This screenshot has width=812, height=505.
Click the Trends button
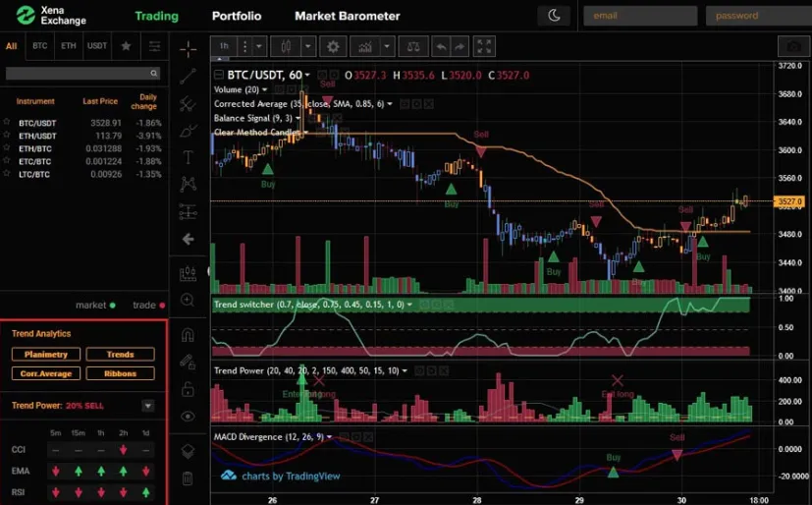120,355
